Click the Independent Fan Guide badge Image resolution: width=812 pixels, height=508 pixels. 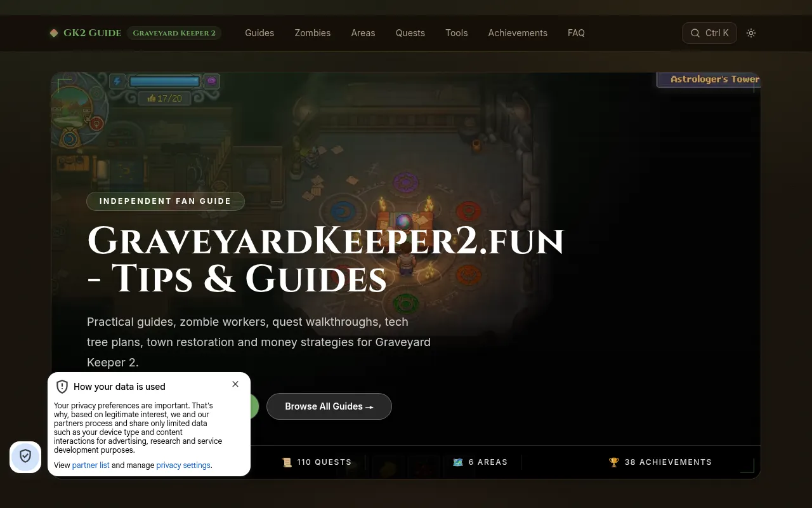(166, 201)
